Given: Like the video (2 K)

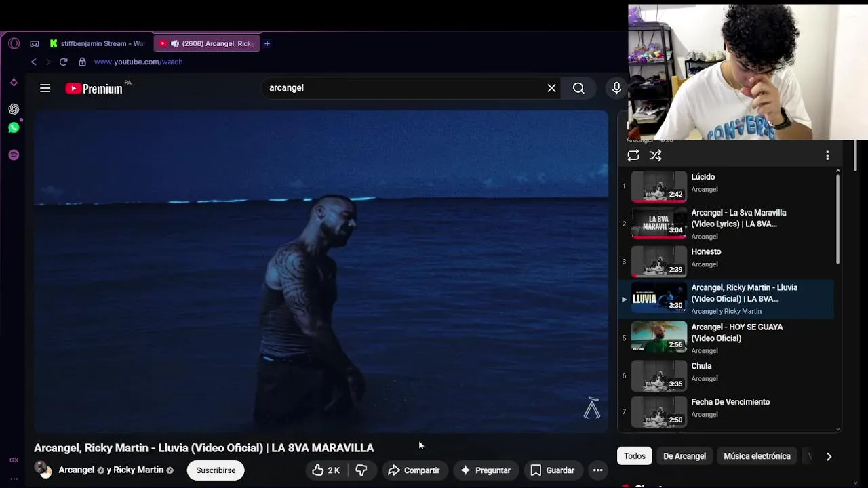Looking at the screenshot, I should [x=325, y=470].
